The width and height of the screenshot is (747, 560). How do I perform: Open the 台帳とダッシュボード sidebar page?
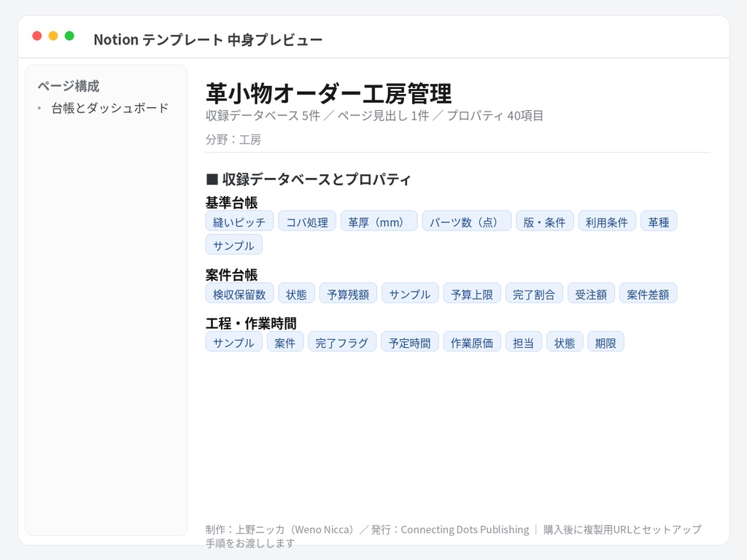point(110,108)
